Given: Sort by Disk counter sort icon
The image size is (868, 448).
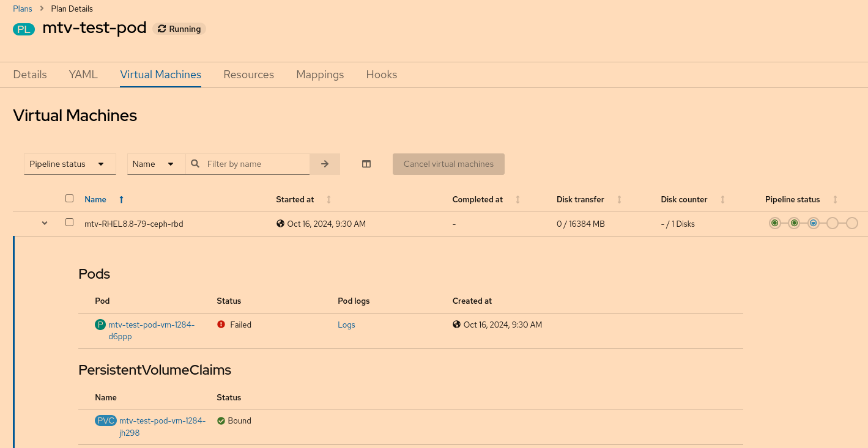Looking at the screenshot, I should click(722, 199).
